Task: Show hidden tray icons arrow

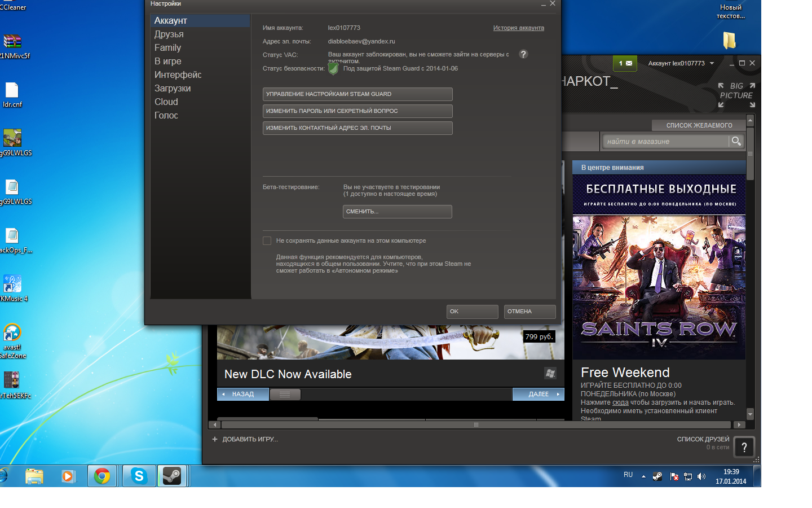Action: [x=643, y=476]
